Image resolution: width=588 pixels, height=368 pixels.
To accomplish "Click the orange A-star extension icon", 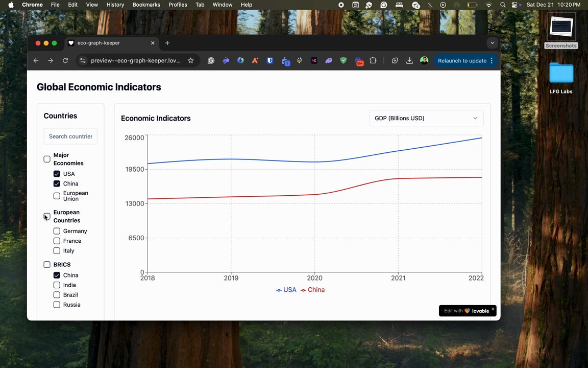I will (x=255, y=60).
